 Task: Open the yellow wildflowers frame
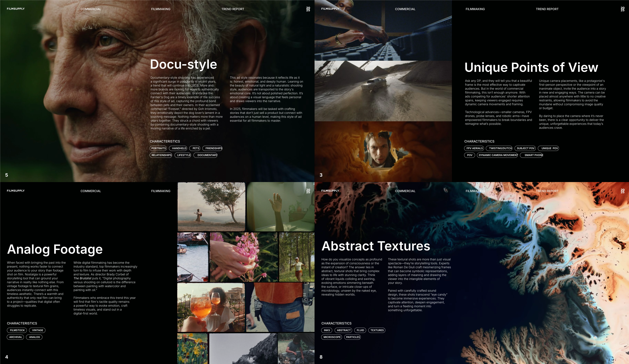pos(192,349)
